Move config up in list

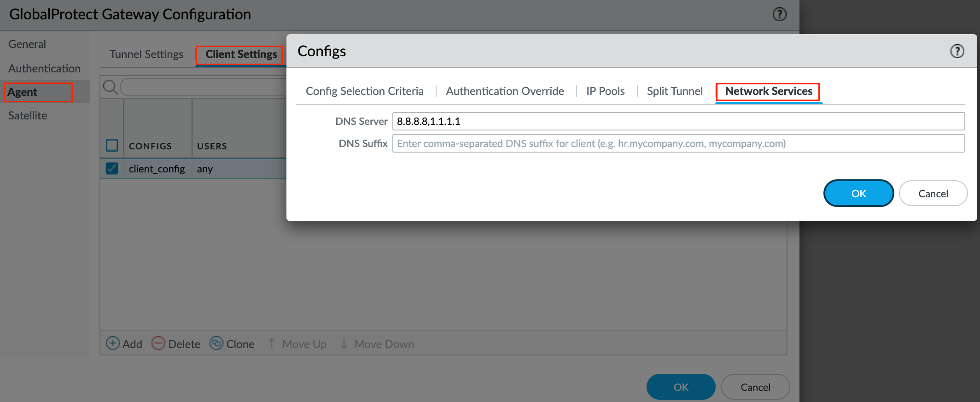coord(297,344)
